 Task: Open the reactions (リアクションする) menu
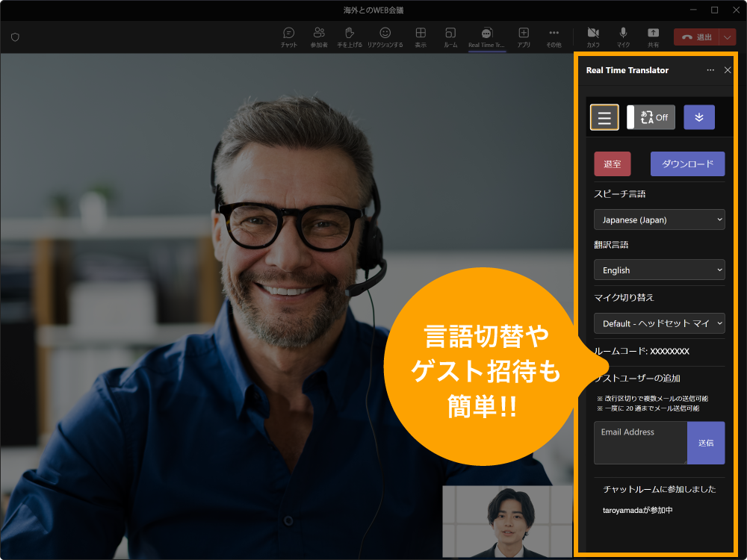tap(385, 37)
